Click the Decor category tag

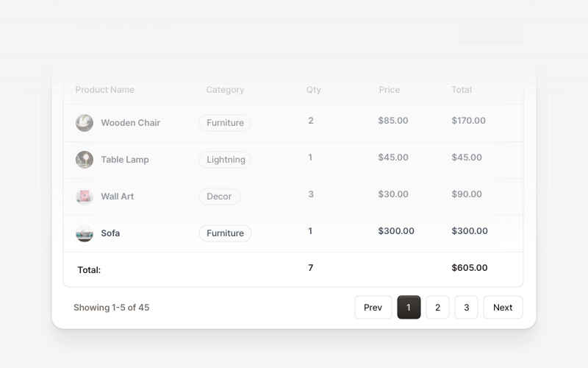coord(219,197)
